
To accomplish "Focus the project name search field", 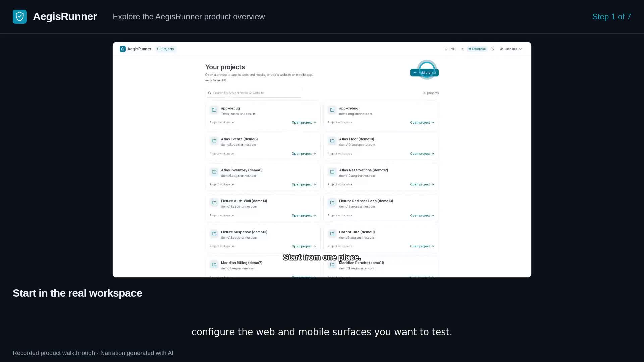I will [254, 93].
